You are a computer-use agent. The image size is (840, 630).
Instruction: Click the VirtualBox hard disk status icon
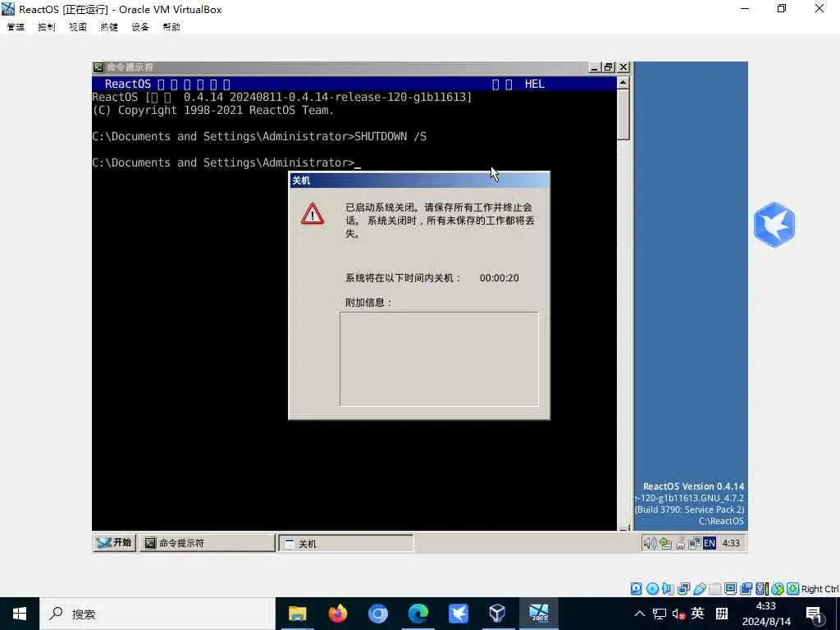[636, 589]
